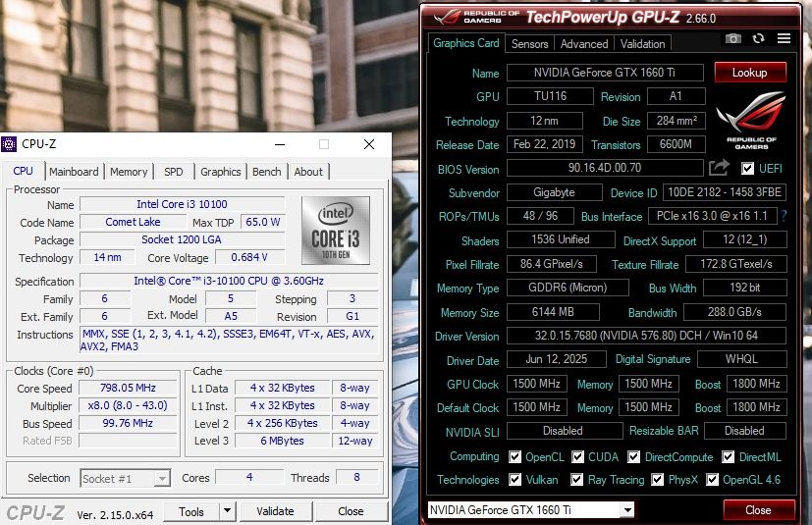Close the CPU-Z window with X
This screenshot has height=525, width=812.
tap(369, 144)
